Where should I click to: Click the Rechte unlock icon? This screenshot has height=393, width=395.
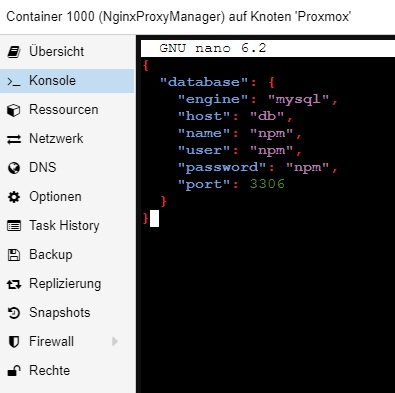14,371
